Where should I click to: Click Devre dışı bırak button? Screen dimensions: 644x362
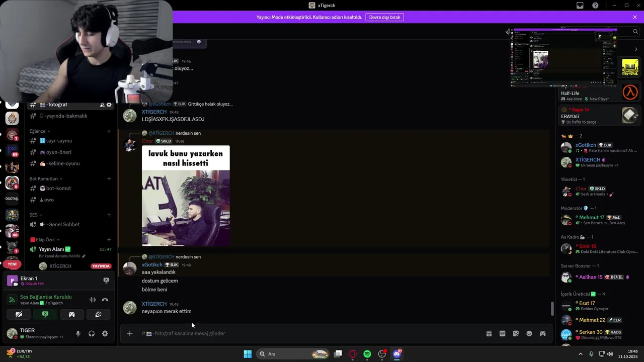[385, 17]
